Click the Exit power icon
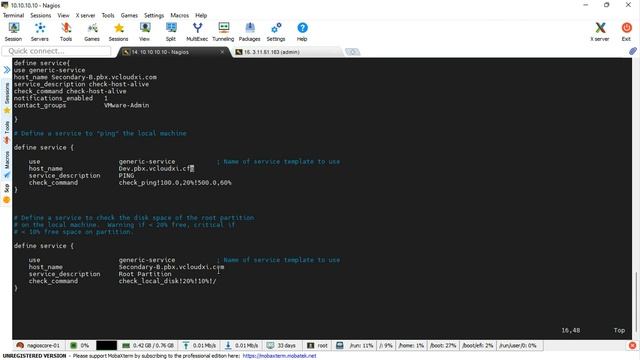This screenshot has height=360, width=640. coord(626,32)
